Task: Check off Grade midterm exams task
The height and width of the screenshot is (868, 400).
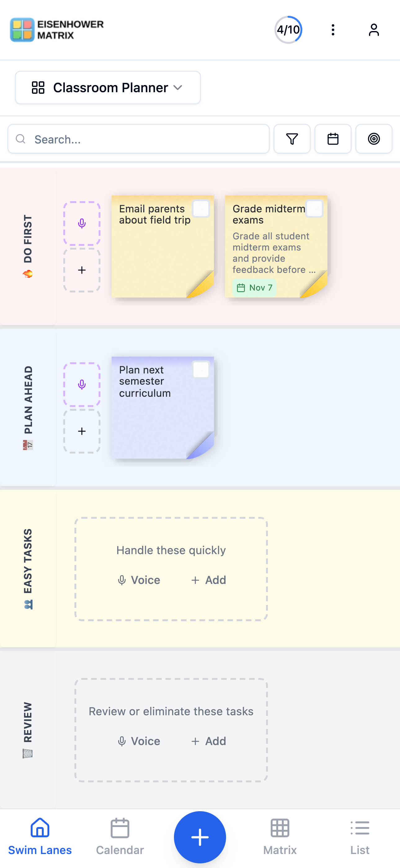Action: pos(314,209)
